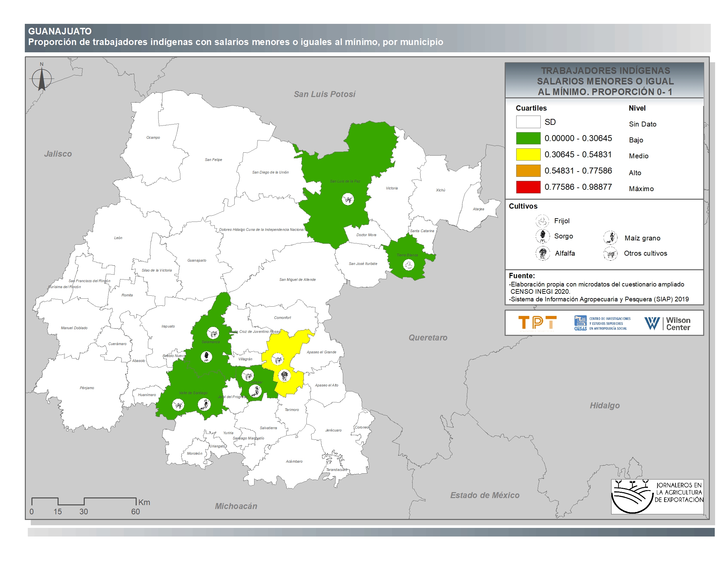
Task: Click the Sorgo crop icon in legend
Action: coord(542,236)
